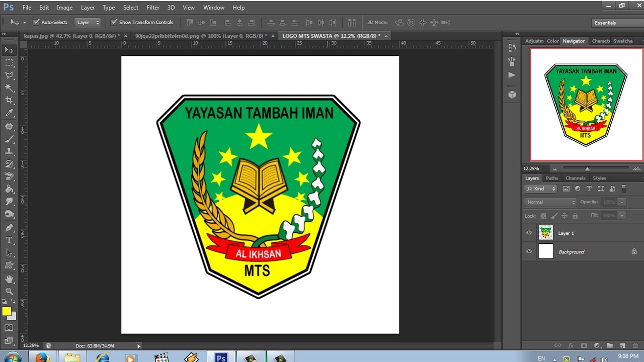The width and height of the screenshot is (644, 362).
Task: Open layer style fx icon
Action: click(571, 345)
